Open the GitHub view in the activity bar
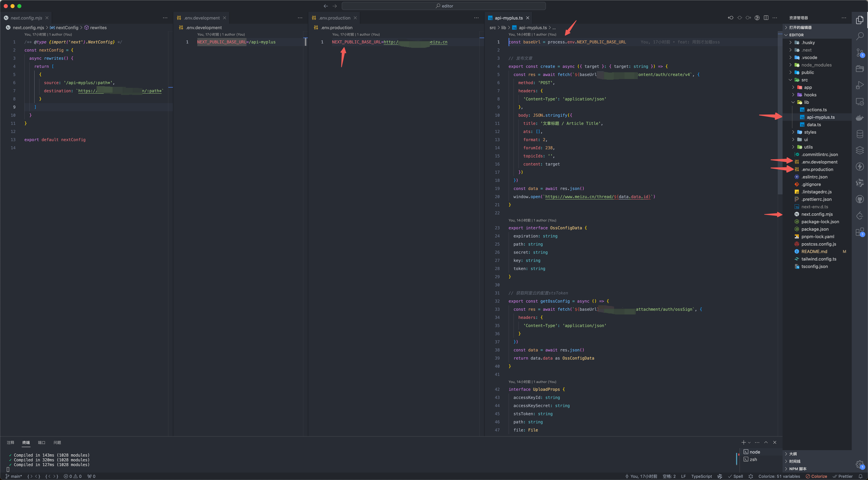This screenshot has width=868, height=480. 860,199
